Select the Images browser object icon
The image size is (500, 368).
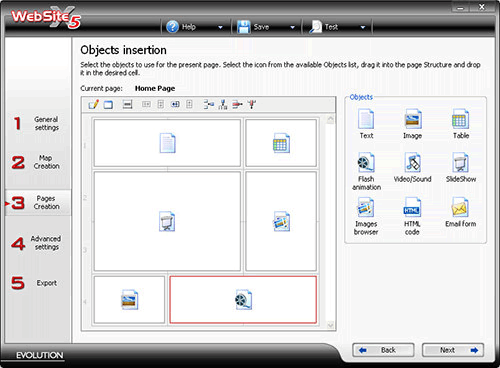(x=366, y=207)
